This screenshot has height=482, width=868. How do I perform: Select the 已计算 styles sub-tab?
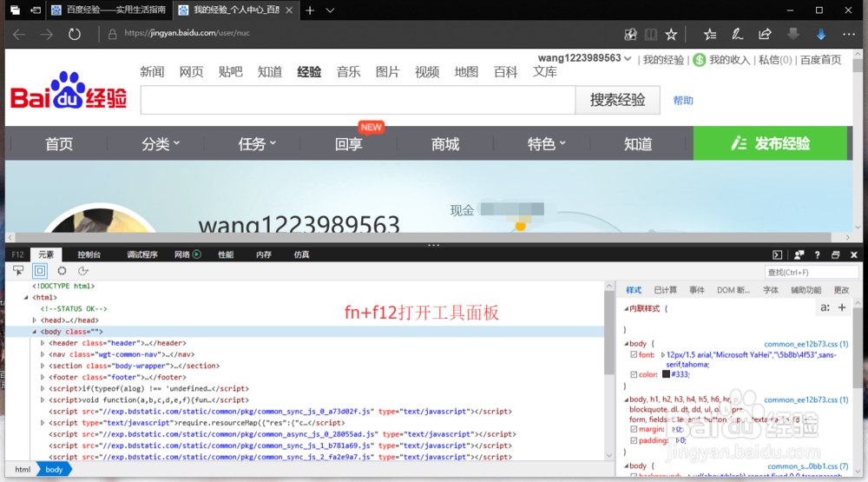[666, 290]
